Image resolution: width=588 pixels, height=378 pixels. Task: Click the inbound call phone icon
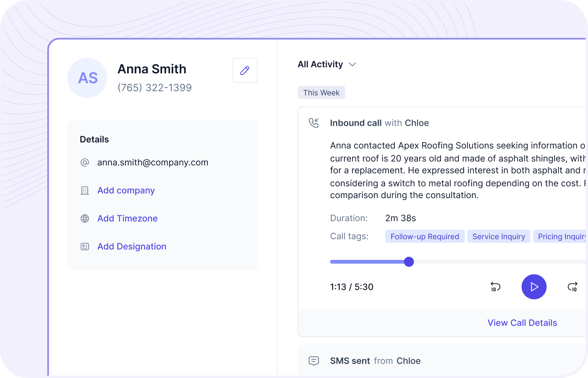point(314,123)
